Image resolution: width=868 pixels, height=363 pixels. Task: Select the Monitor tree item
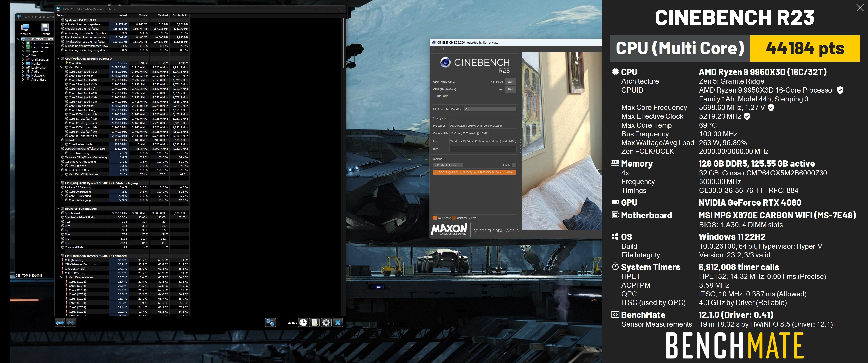[x=36, y=63]
